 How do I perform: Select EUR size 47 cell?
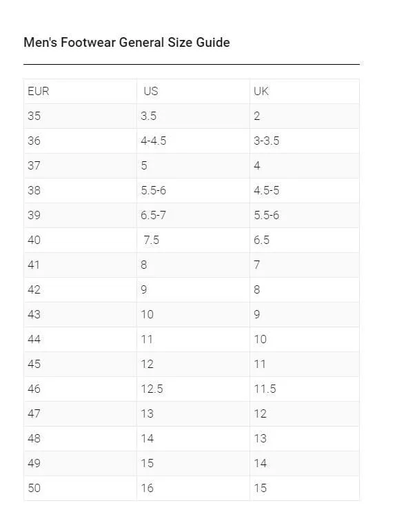click(80, 413)
